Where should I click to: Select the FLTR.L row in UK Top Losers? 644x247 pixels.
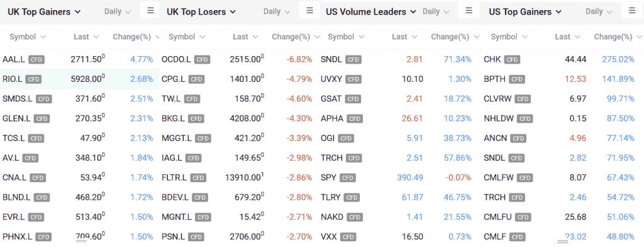point(239,178)
